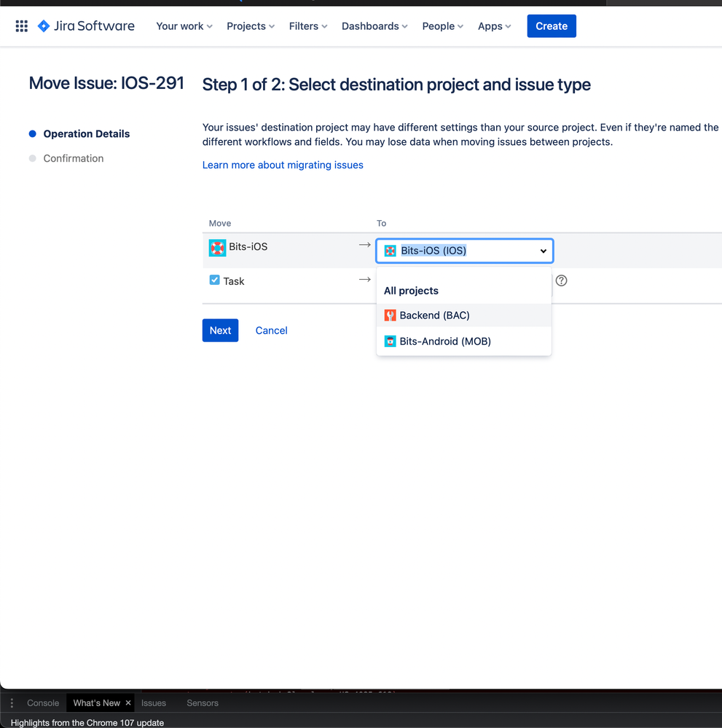Expand the Filters menu

(308, 26)
